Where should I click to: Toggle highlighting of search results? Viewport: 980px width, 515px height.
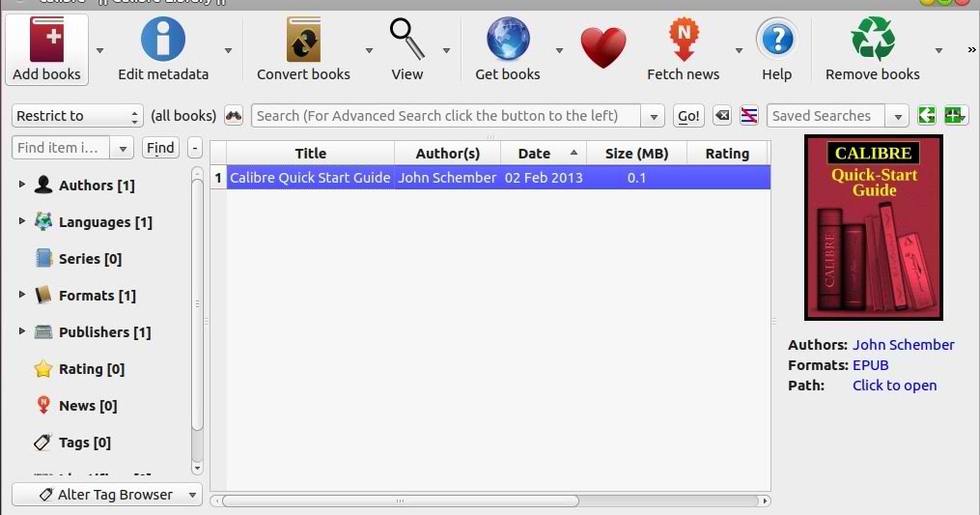click(748, 116)
